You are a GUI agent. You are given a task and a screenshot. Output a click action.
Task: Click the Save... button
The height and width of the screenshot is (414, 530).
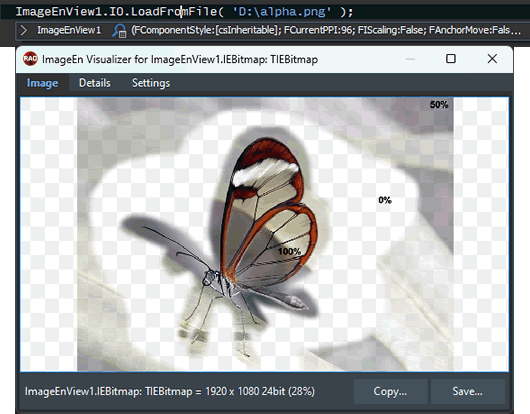tap(467, 391)
